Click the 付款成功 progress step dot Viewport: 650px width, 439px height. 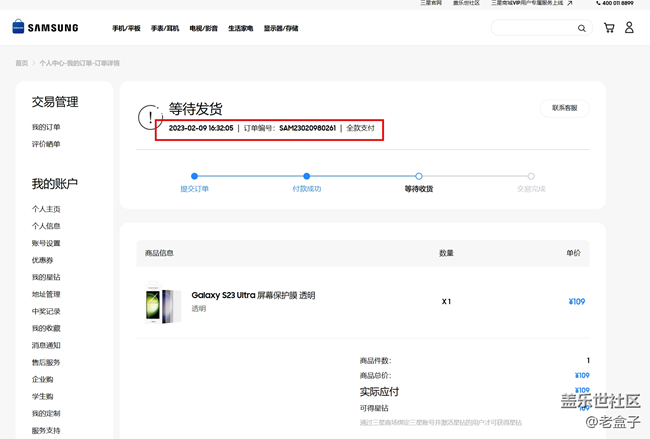click(306, 176)
